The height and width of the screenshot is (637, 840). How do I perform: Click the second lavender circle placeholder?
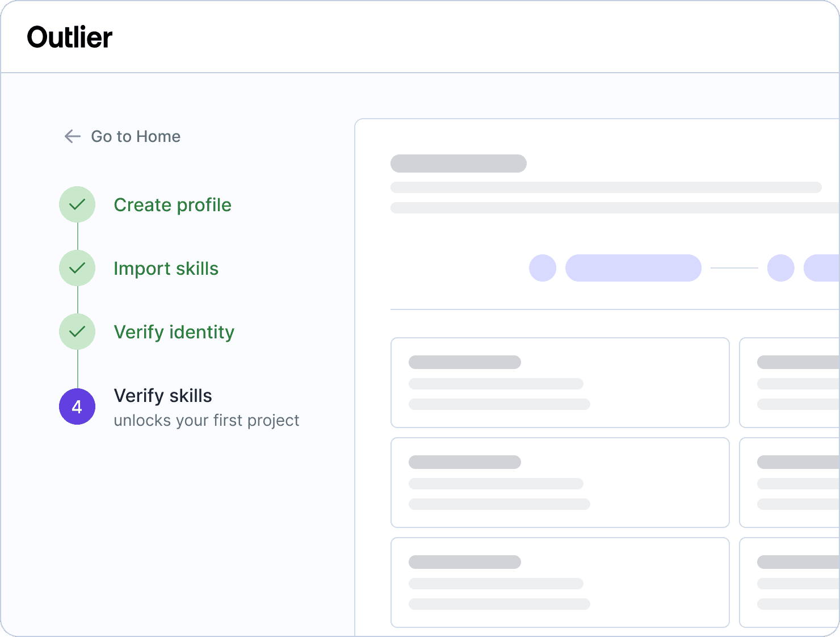[781, 268]
